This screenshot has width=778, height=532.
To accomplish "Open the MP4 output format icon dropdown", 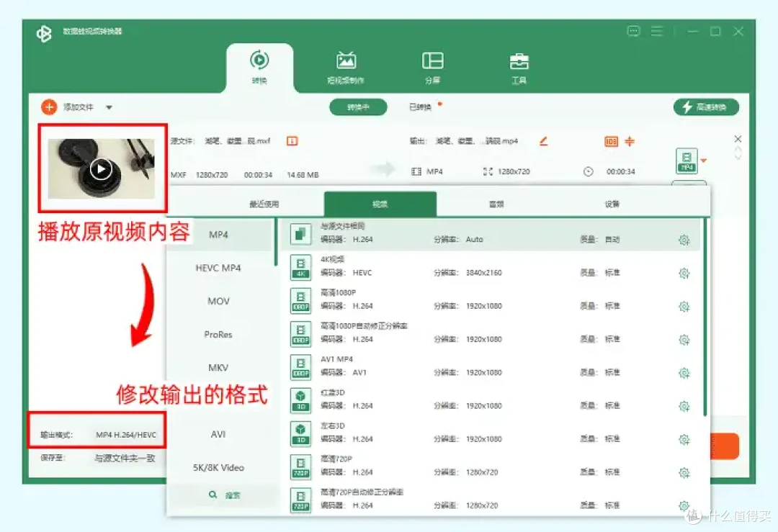I will (x=691, y=161).
